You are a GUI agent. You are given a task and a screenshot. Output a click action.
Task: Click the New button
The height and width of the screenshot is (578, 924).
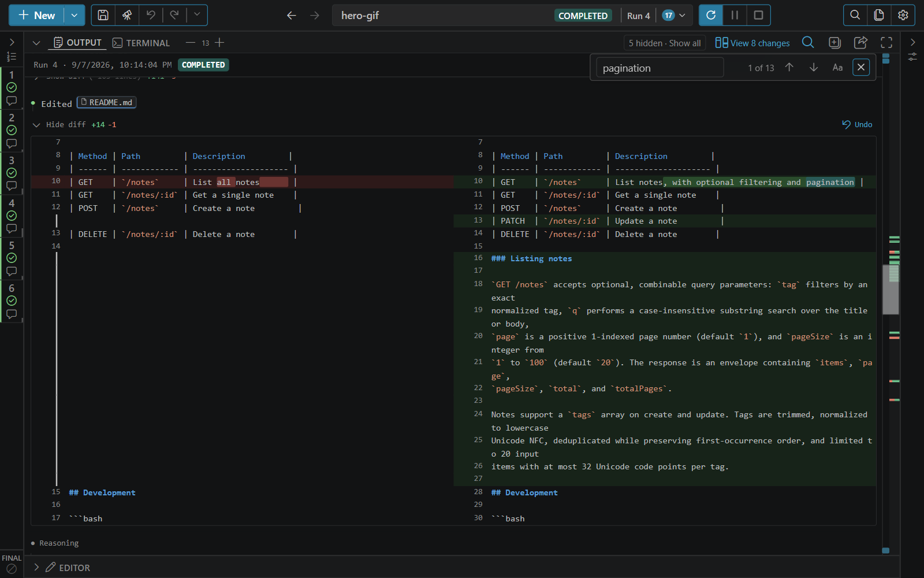(x=36, y=16)
